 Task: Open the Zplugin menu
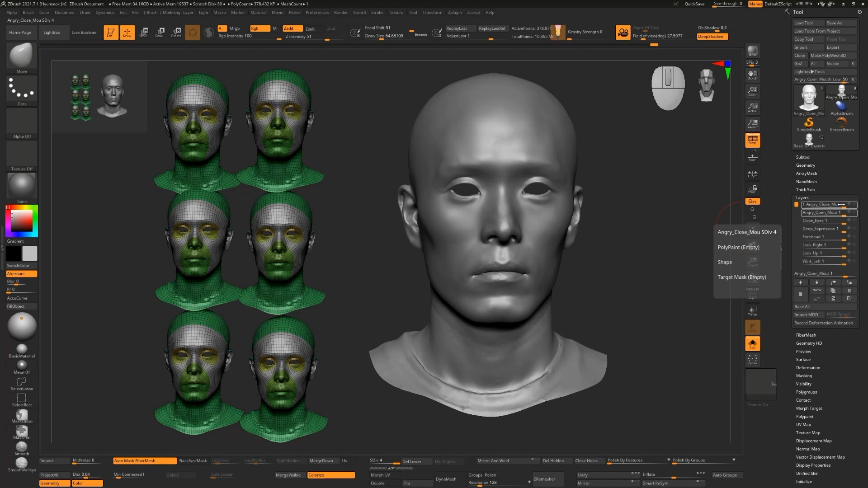[x=454, y=13]
